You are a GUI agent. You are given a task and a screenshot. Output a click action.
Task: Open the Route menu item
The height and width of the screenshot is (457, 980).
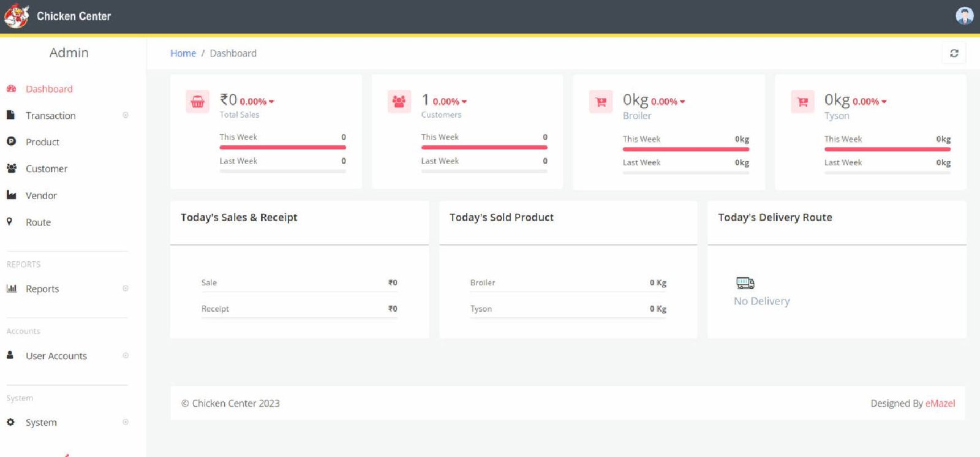(x=38, y=222)
